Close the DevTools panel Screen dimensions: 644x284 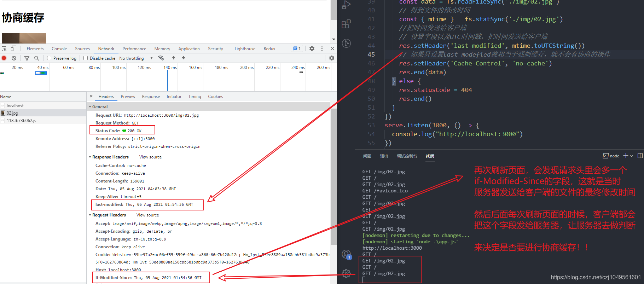(332, 48)
